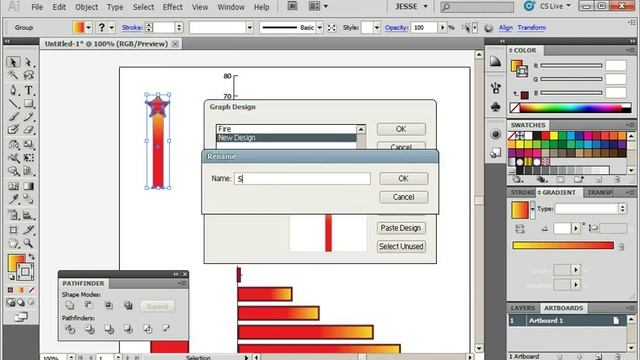Open the Appearance panel dock icon
This screenshot has height=360, width=640.
[x=496, y=134]
